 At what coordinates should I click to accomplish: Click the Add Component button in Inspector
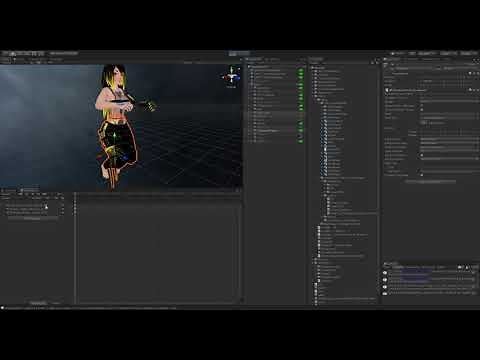tap(430, 182)
